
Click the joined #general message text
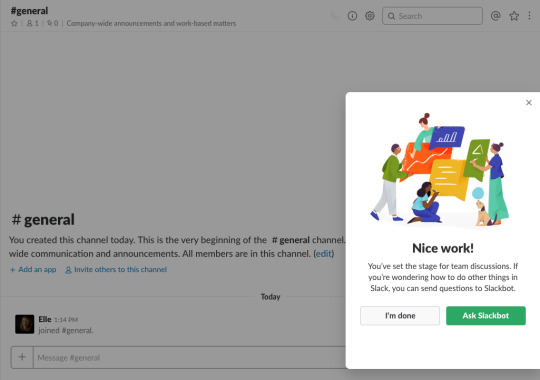click(66, 330)
